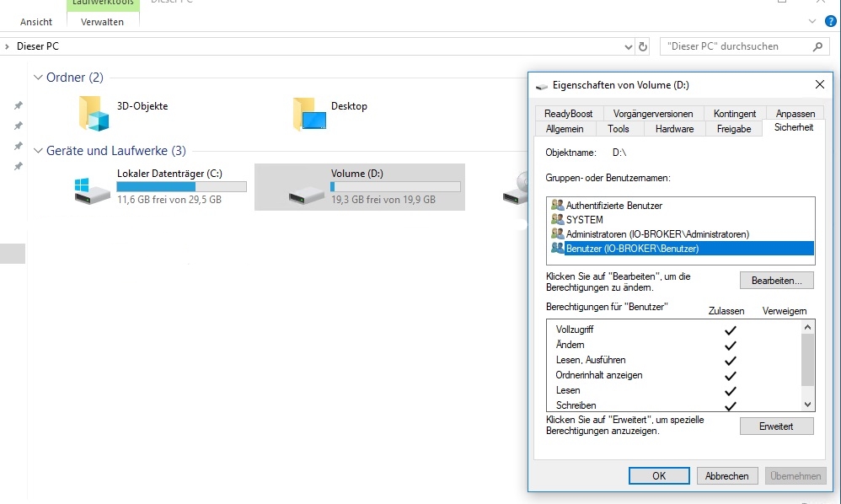
Task: Click the Zulassen column header
Action: pyautogui.click(x=726, y=311)
